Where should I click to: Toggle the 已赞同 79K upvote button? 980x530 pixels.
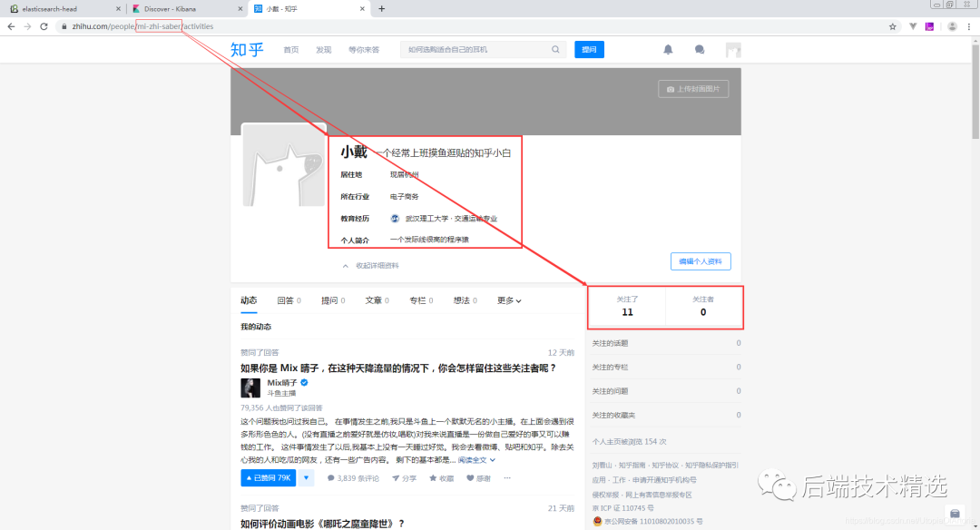click(268, 478)
